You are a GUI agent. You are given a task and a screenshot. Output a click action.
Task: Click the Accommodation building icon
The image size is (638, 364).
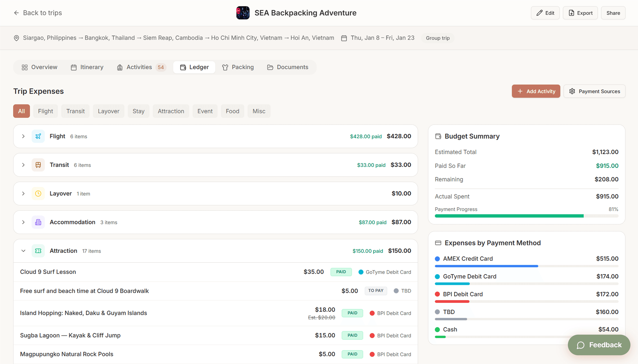pos(38,222)
